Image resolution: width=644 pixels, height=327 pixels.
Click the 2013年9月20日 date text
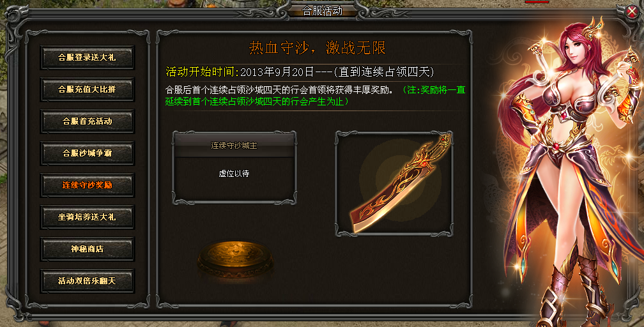(277, 72)
